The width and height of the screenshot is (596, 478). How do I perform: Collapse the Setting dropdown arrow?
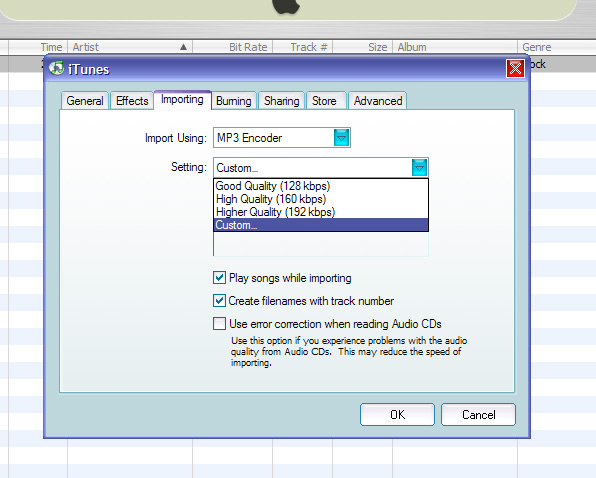419,168
